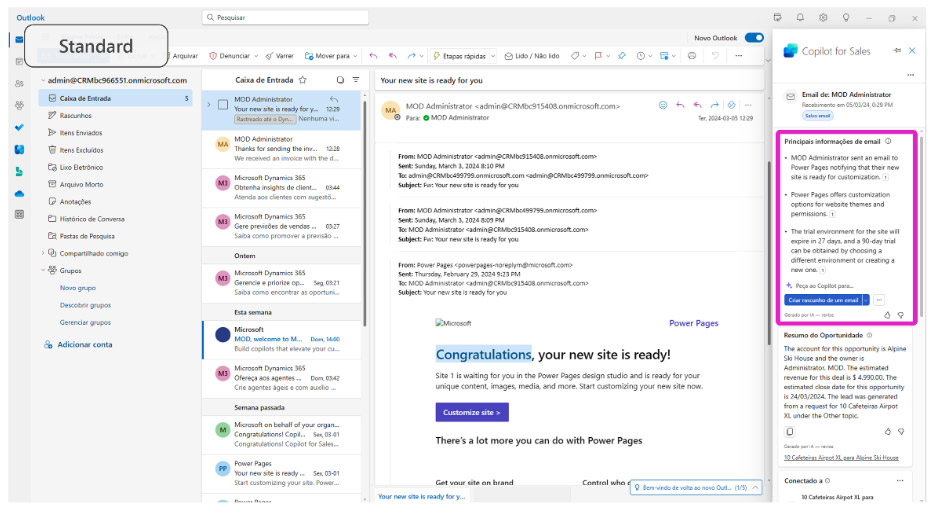Open the notifications bell icon
This screenshot has height=517, width=936.
[800, 18]
